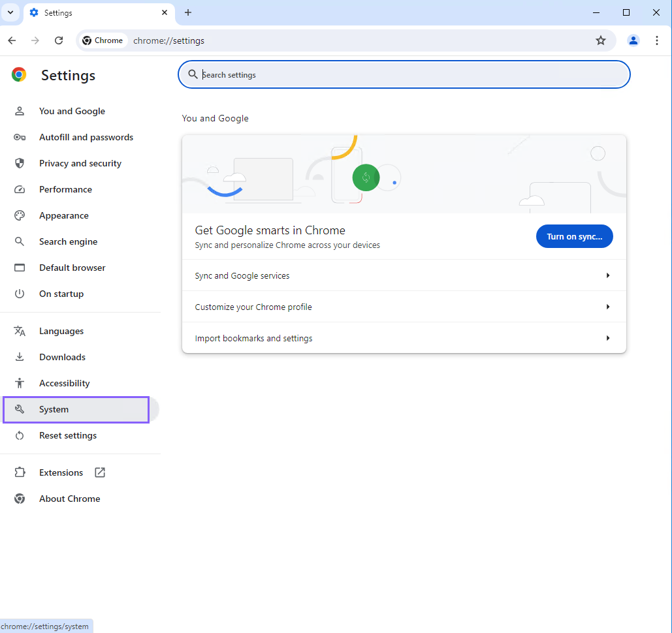This screenshot has width=672, height=633.
Task: Select the Search engine magnifier icon
Action: coord(20,241)
